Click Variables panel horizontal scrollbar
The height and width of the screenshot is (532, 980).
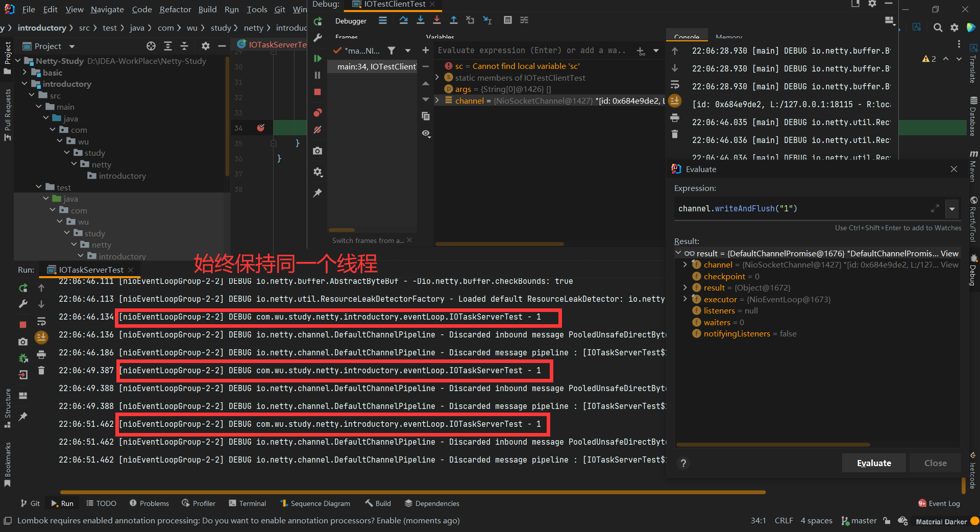pyautogui.click(x=500, y=244)
